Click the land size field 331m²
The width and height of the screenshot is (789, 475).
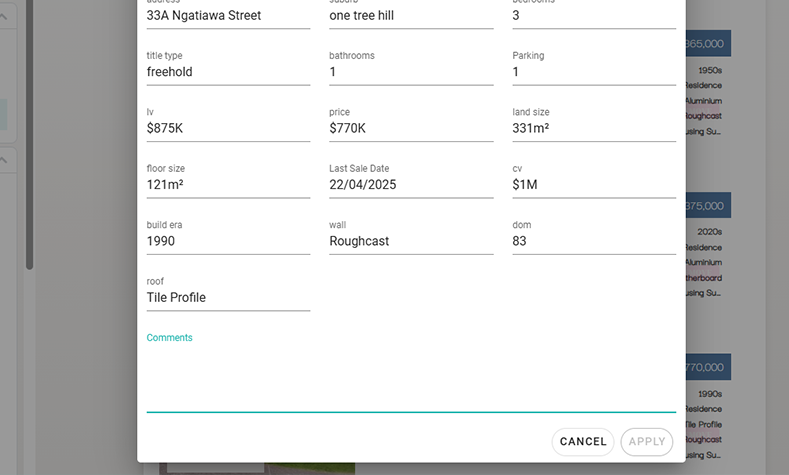point(593,129)
